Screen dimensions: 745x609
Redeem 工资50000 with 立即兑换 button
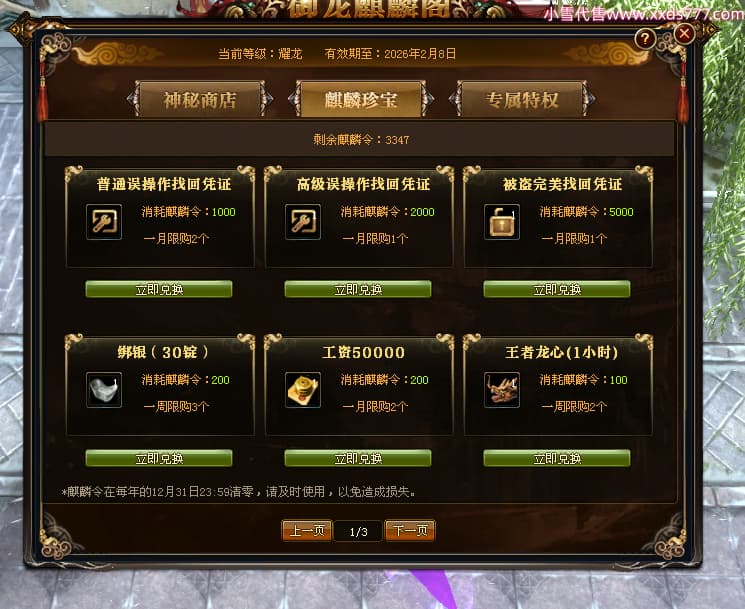click(358, 458)
